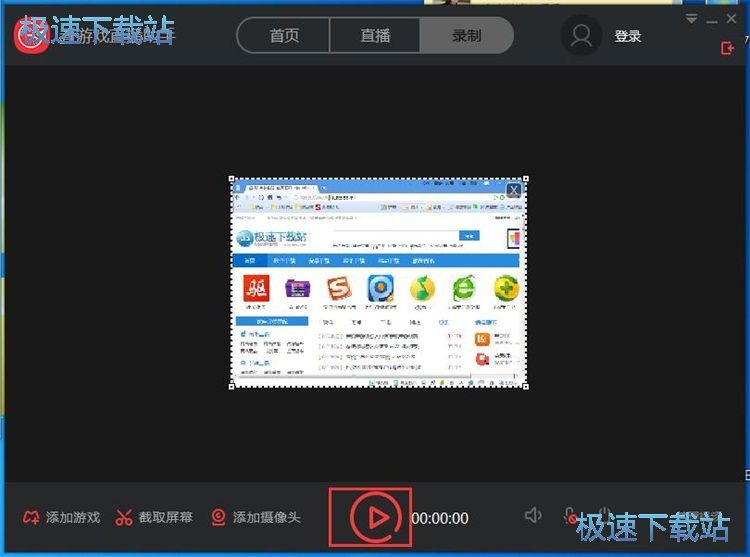Click the scissors screen capture icon

124,518
